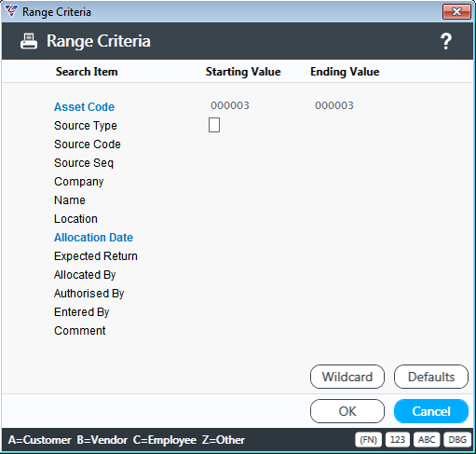Click Asset Code starting value 000003
This screenshot has height=454, width=476.
pos(230,105)
